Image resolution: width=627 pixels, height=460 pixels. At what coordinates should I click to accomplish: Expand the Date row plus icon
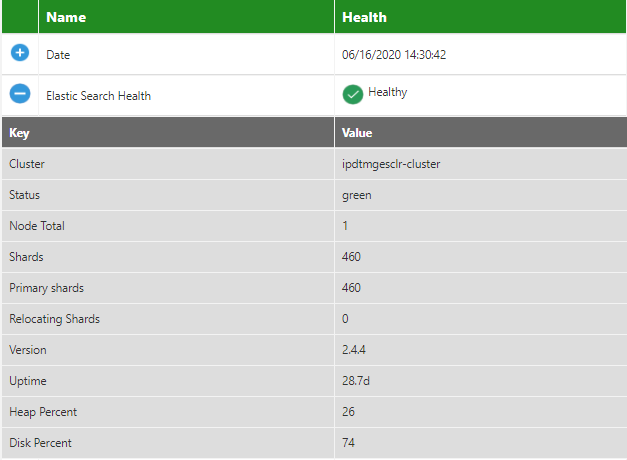coord(20,53)
